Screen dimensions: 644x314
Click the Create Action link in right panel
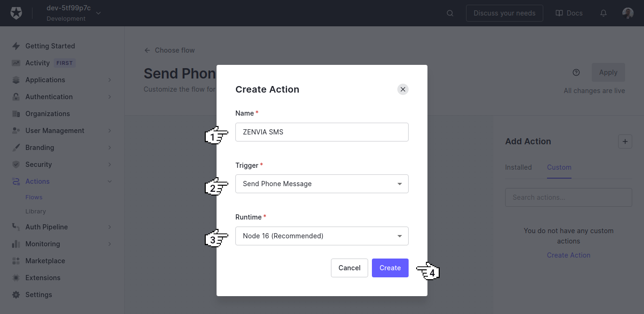(568, 255)
